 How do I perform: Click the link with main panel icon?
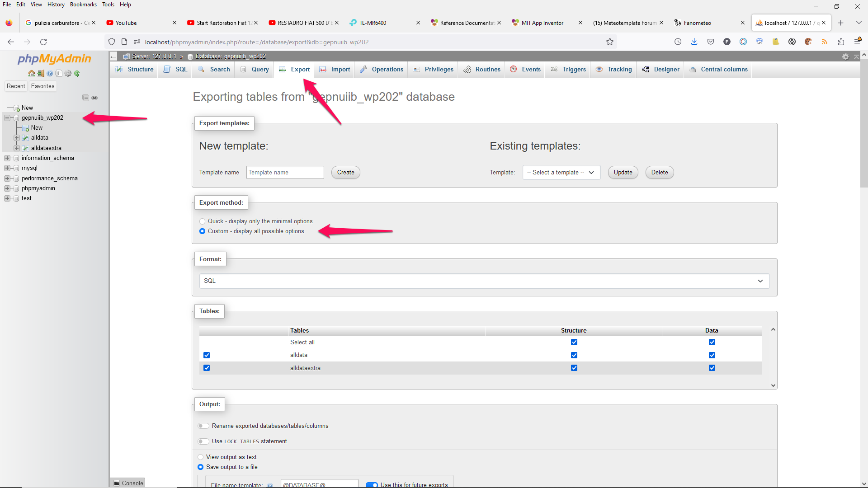click(94, 98)
